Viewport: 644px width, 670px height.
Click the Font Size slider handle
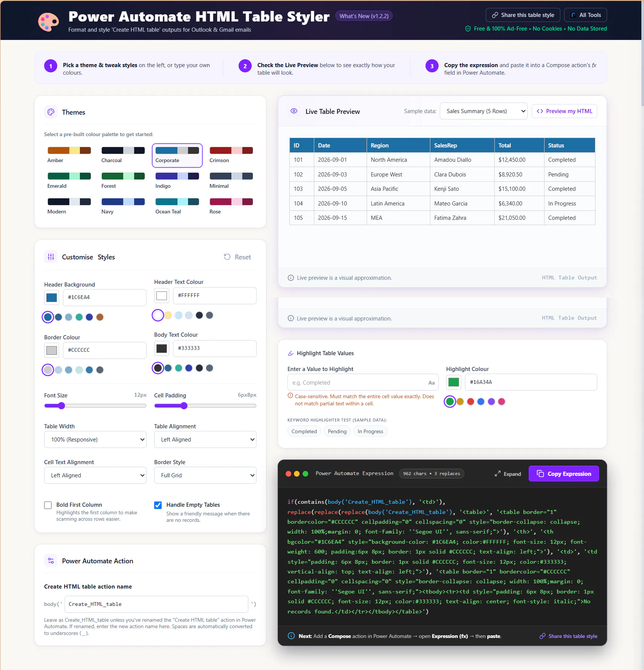(x=61, y=406)
